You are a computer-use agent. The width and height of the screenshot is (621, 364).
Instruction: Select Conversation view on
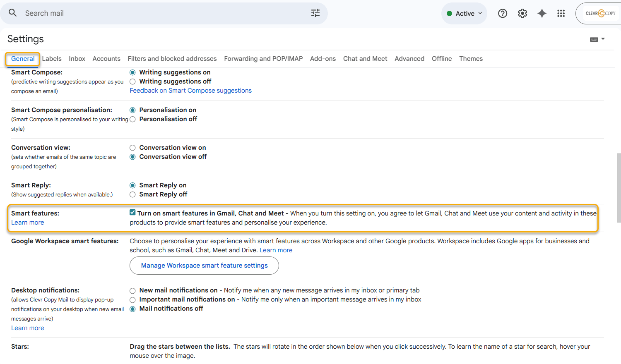(x=132, y=148)
